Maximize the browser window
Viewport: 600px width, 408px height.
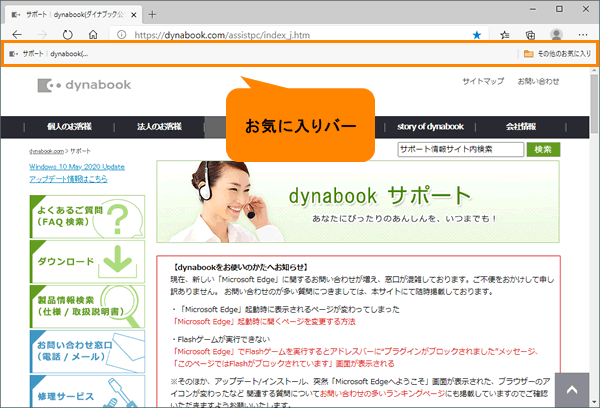pyautogui.click(x=559, y=9)
